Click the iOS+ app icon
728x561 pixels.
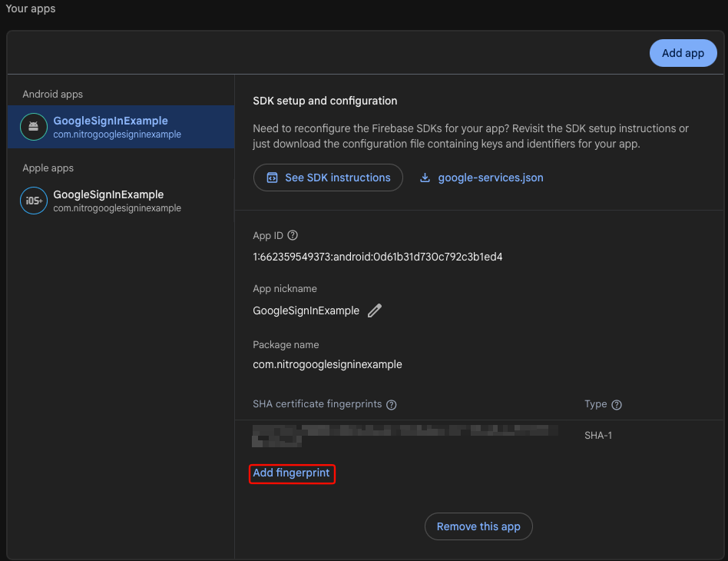[x=34, y=201]
